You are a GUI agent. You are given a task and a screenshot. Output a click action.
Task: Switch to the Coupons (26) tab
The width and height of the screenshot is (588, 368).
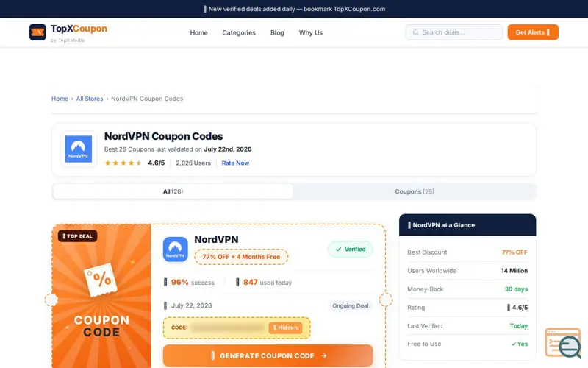(x=415, y=191)
